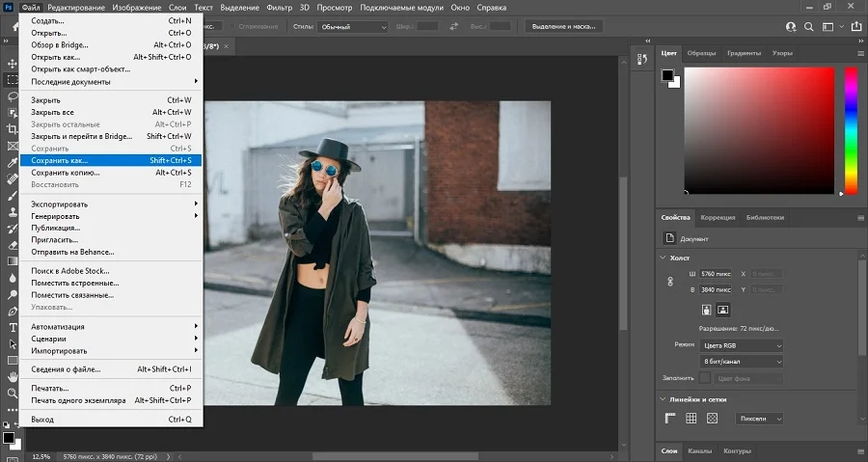The image size is (868, 462).
Task: Select the Dodge tool
Action: 13,294
